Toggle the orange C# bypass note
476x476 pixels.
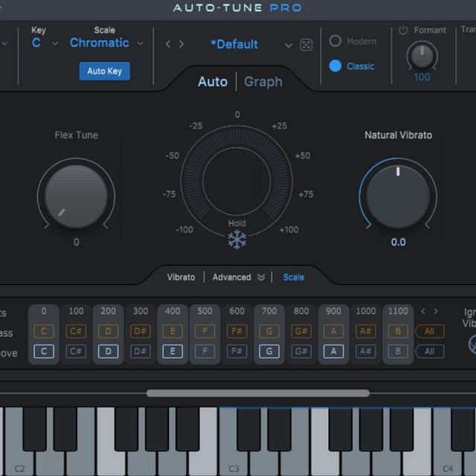tap(76, 331)
